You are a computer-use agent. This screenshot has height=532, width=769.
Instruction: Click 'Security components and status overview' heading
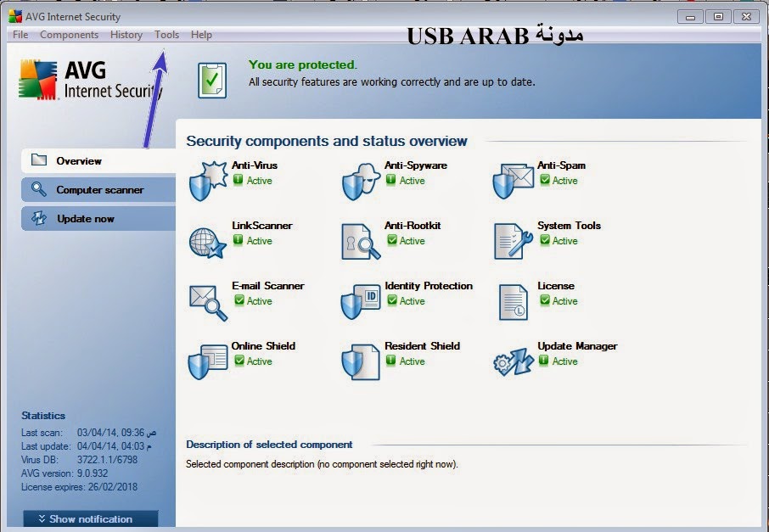pos(327,141)
